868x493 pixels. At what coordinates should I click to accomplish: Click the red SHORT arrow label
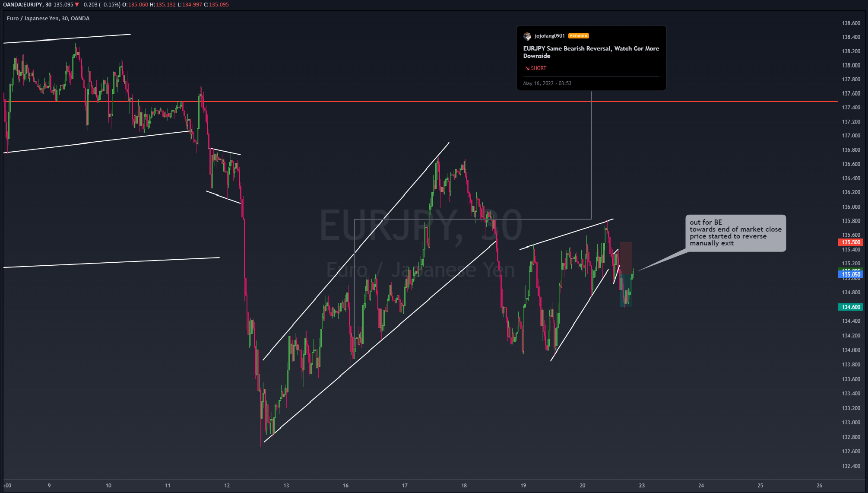536,68
